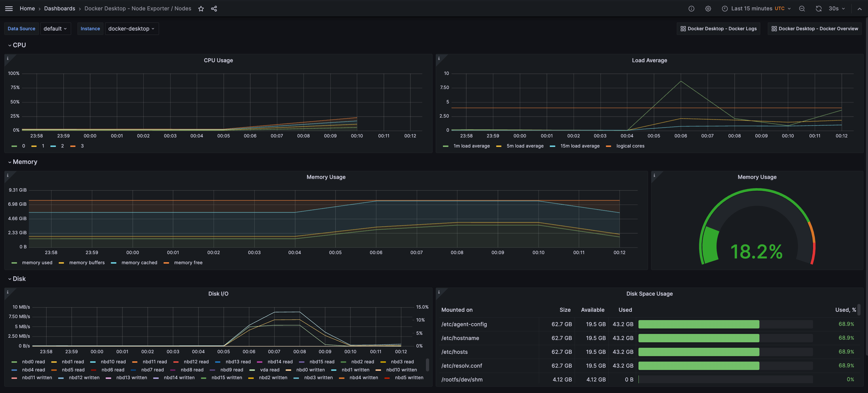Toggle the 1m load average series
Image resolution: width=868 pixels, height=393 pixels.
[471, 146]
